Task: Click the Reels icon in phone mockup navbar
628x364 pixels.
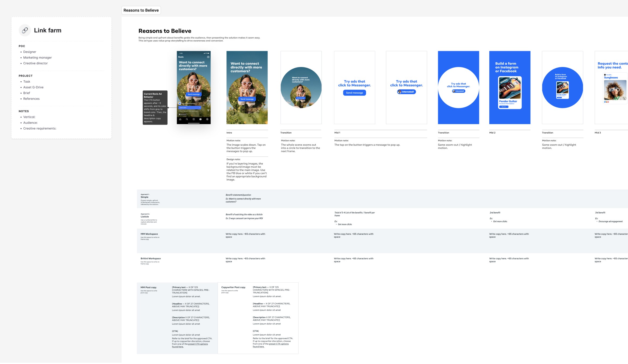Action: tap(200, 119)
